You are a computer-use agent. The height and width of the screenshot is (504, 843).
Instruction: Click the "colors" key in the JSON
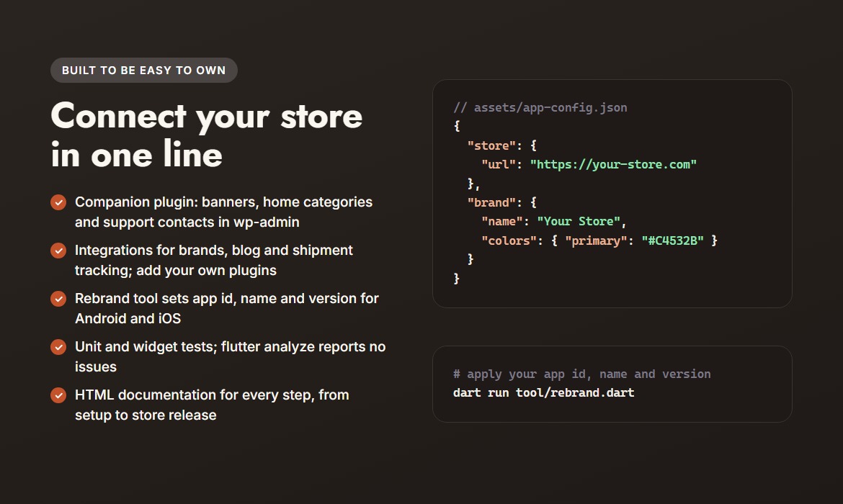coord(509,240)
